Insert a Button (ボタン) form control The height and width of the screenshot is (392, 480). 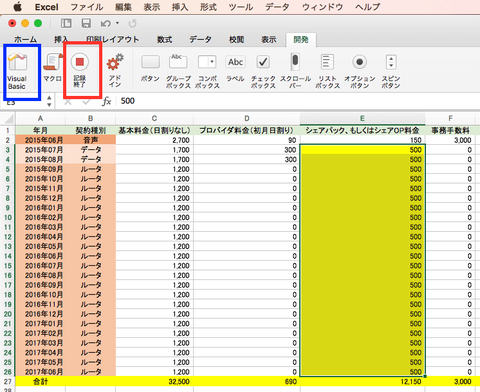pyautogui.click(x=150, y=68)
